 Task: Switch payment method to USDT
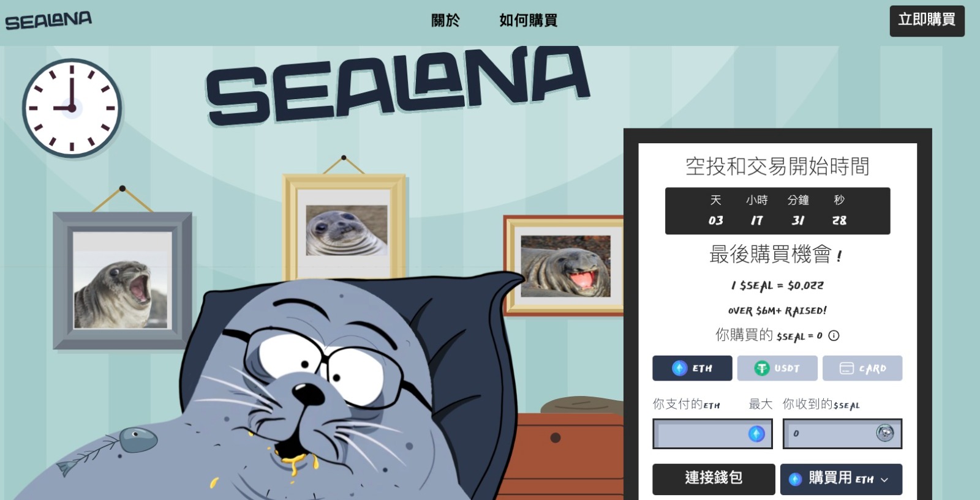coord(777,368)
